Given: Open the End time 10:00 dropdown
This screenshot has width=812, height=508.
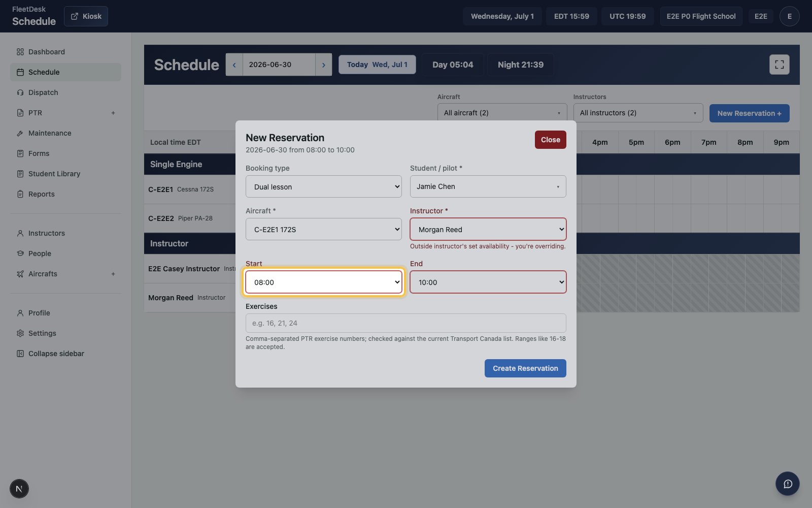Looking at the screenshot, I should [488, 282].
